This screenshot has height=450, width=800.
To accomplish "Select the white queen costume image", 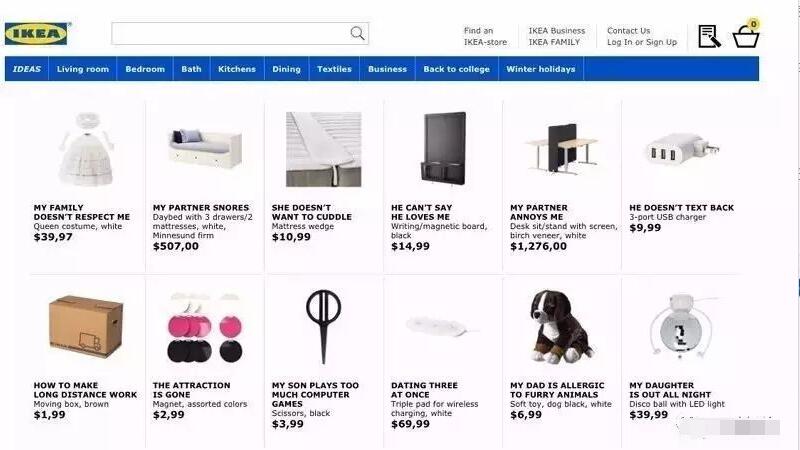I will [x=86, y=148].
